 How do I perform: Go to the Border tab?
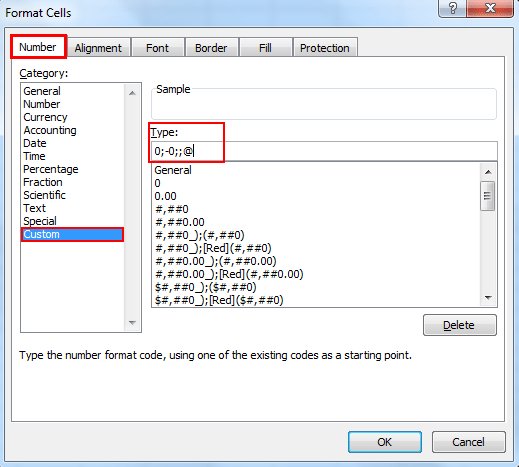211,48
